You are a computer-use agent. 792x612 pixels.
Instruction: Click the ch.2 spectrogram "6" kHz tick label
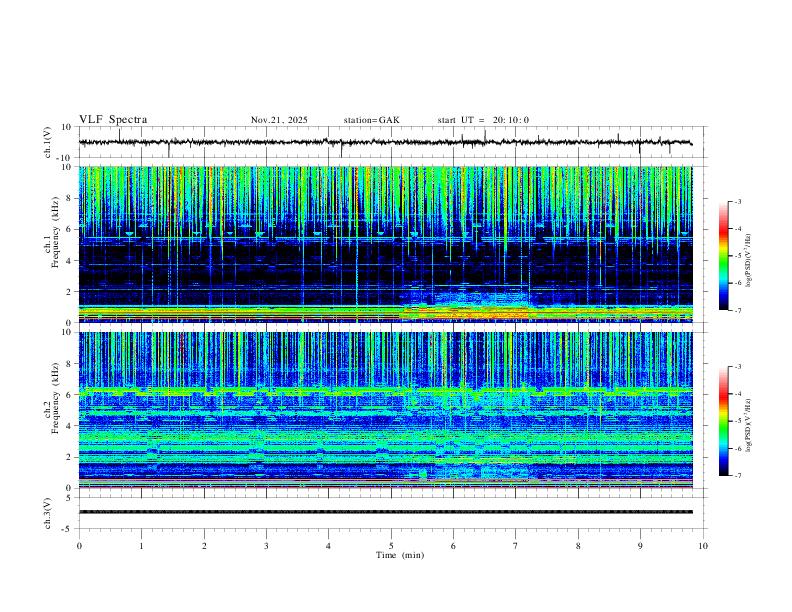pyautogui.click(x=69, y=395)
